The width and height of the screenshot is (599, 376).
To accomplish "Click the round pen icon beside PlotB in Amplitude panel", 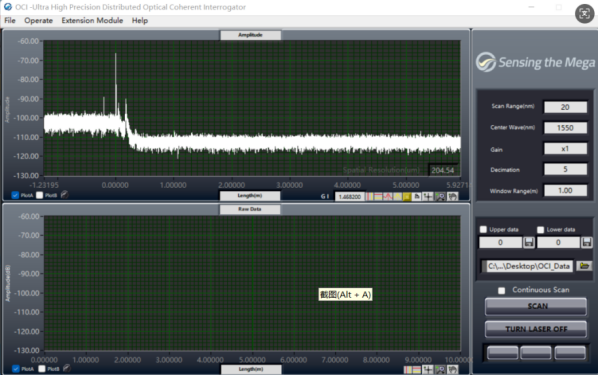I will 64,194.
